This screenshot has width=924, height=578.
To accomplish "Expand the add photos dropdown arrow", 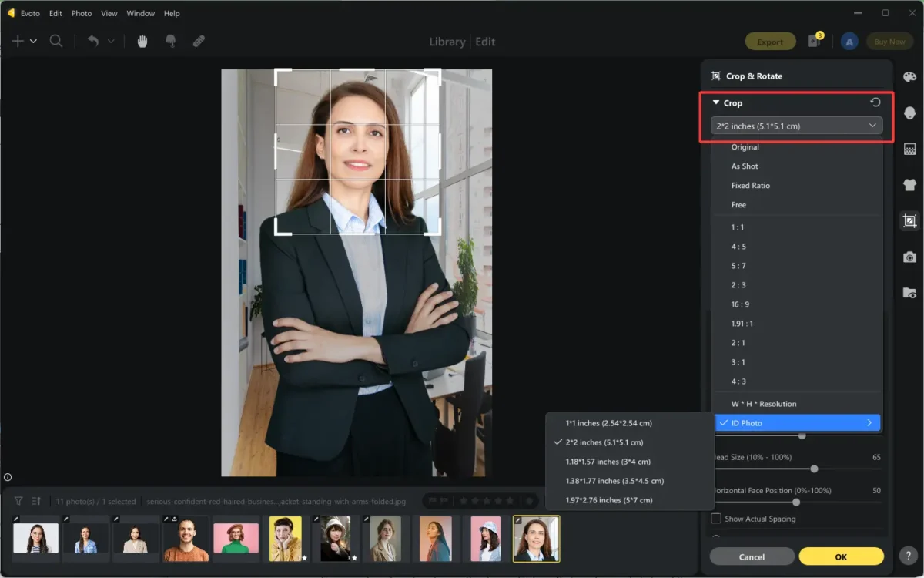I will [x=32, y=41].
